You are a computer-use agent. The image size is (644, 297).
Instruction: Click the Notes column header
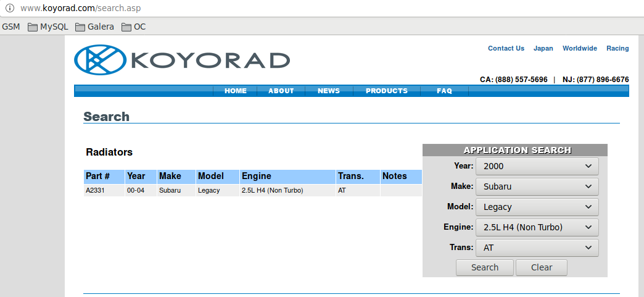point(401,177)
